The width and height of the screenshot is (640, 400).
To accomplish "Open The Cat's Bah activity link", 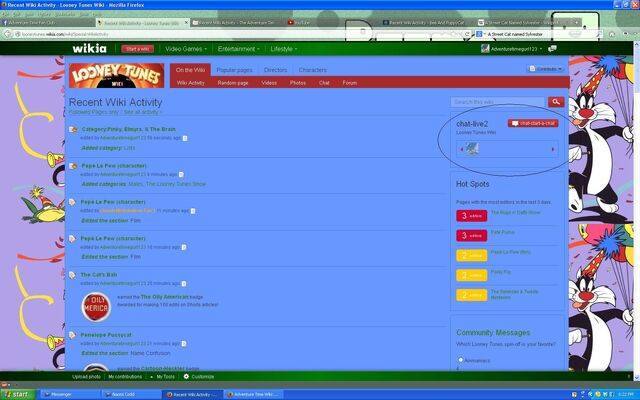I will point(99,275).
